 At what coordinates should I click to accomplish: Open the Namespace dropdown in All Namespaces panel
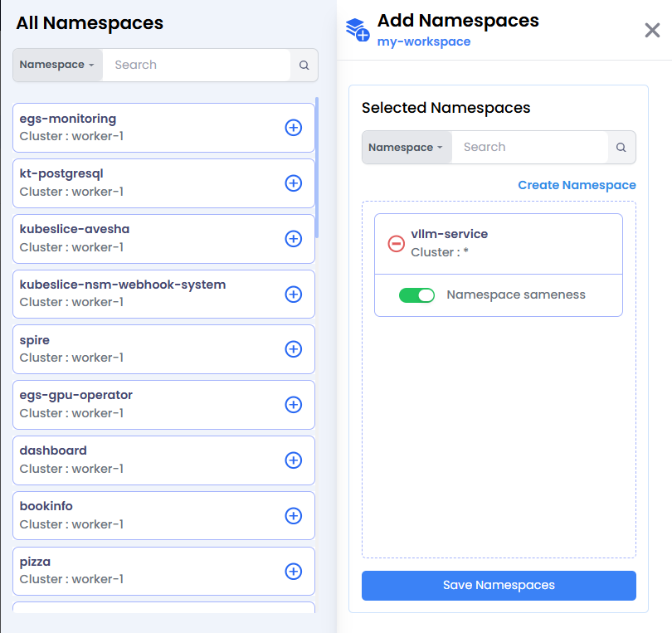click(56, 65)
